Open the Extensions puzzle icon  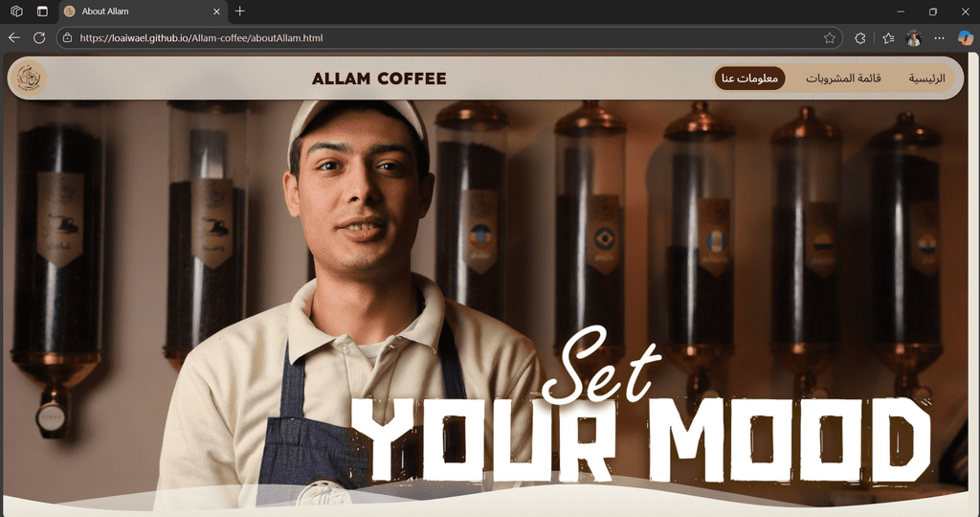coord(860,38)
